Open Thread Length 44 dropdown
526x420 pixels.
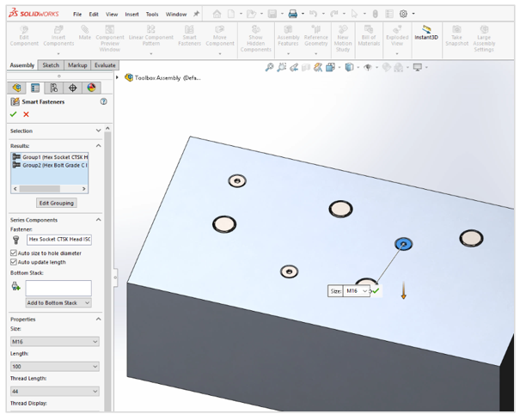click(x=55, y=391)
